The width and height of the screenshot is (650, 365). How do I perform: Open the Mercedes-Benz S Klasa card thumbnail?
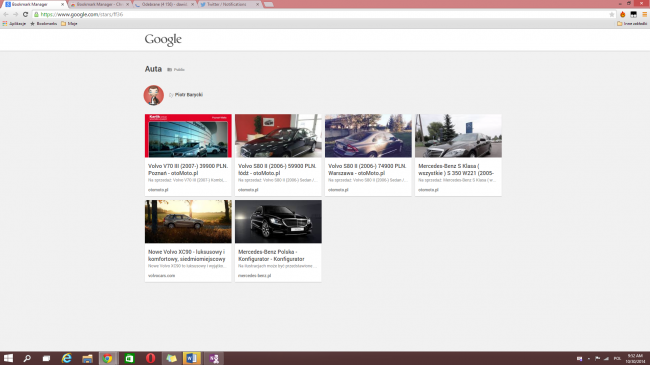click(x=458, y=136)
